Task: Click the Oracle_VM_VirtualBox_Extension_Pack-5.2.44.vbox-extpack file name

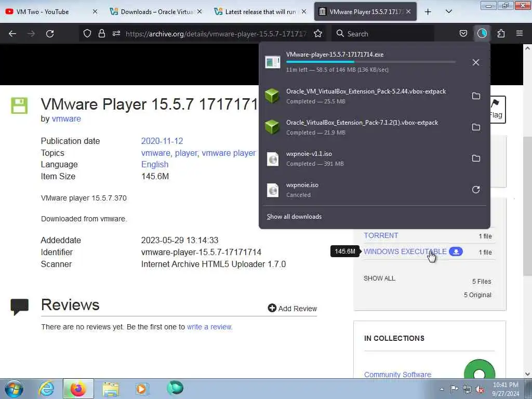Action: pyautogui.click(x=366, y=91)
